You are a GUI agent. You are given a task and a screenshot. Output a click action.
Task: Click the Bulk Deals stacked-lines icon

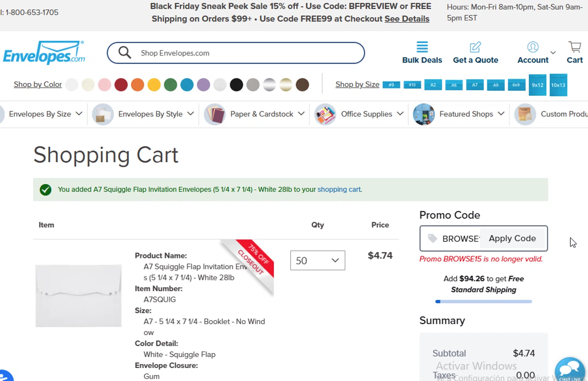point(422,47)
